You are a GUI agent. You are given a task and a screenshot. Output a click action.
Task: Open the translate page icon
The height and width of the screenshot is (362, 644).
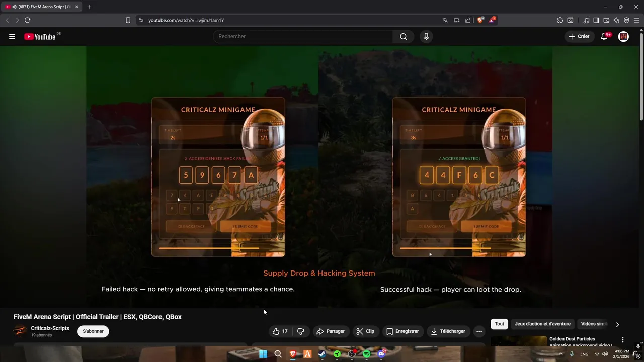(x=445, y=20)
